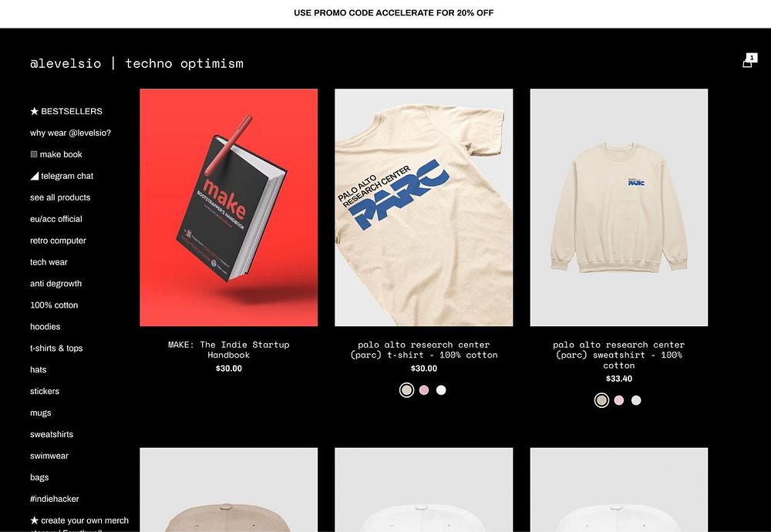Open the PARC t-shirt product image
The image size is (771, 532).
click(x=424, y=207)
